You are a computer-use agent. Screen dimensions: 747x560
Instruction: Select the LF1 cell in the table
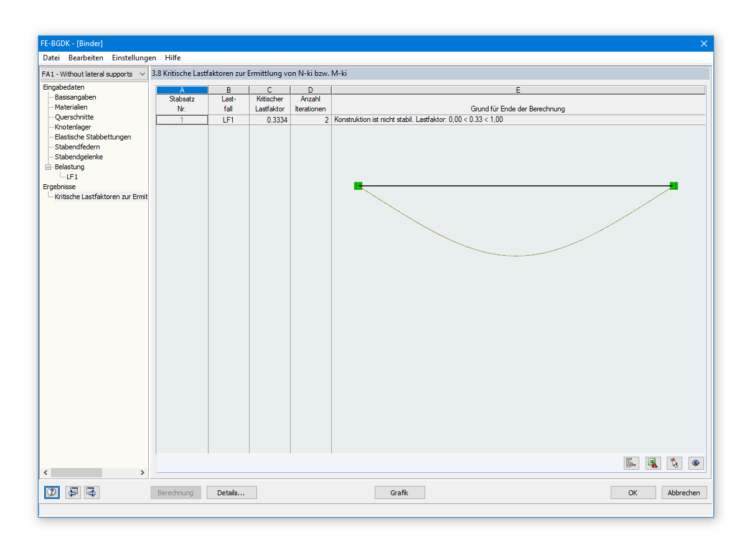pyautogui.click(x=228, y=120)
